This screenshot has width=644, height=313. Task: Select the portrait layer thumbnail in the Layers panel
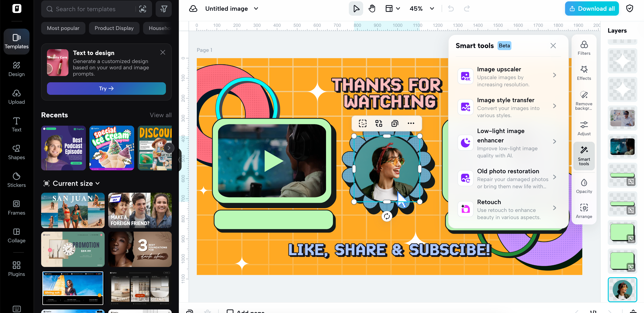622,290
